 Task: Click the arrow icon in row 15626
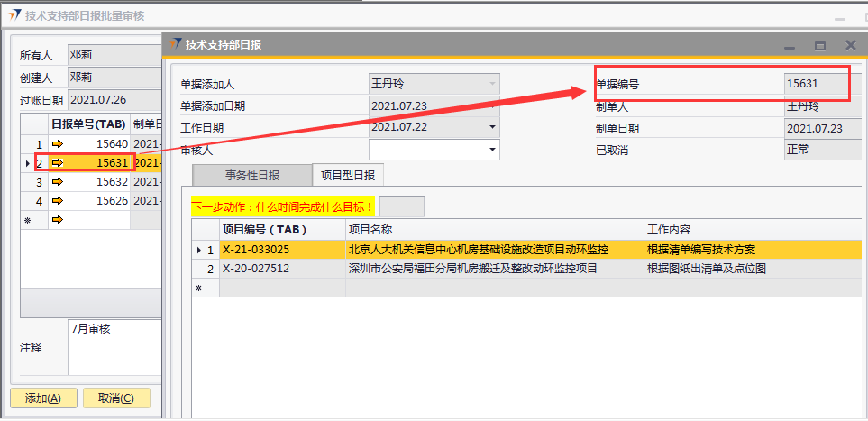click(x=58, y=201)
